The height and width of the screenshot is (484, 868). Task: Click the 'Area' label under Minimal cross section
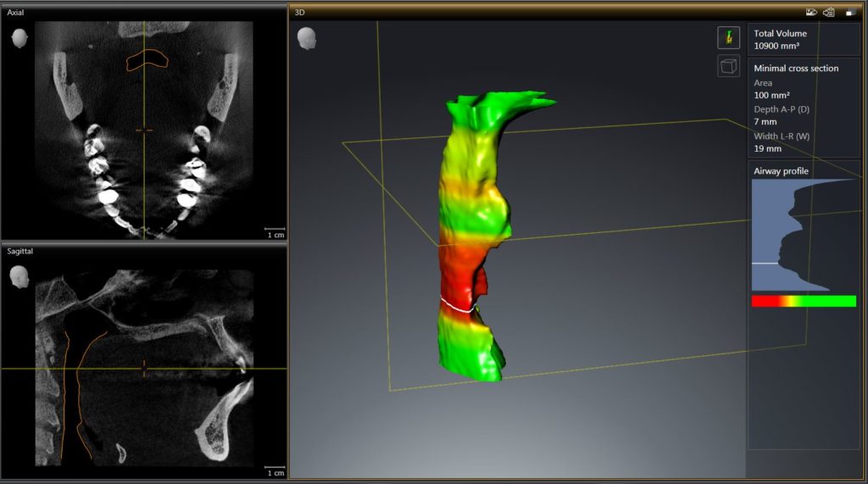pos(763,83)
